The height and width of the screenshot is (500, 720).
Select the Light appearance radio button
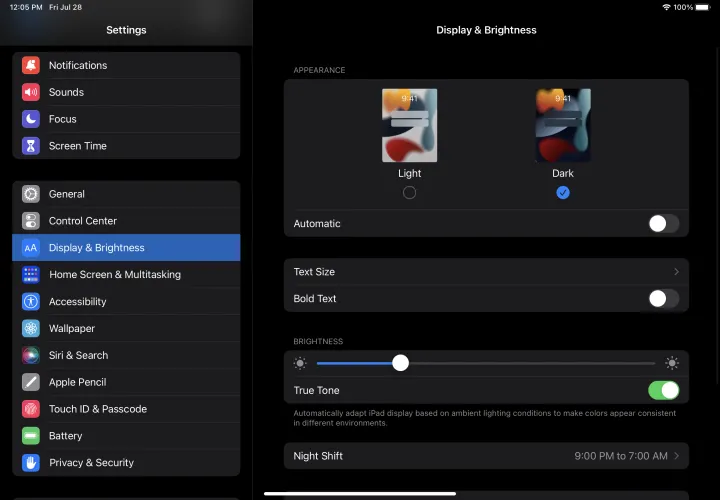coord(409,192)
